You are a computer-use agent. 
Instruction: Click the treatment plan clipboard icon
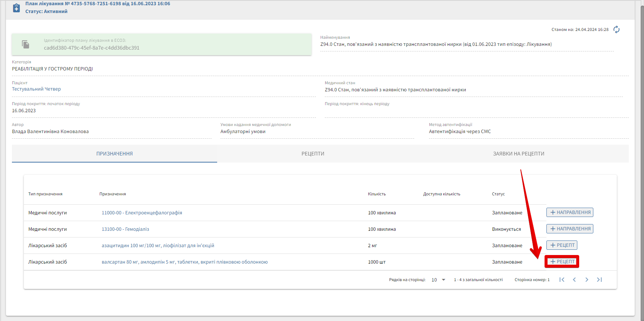(16, 8)
